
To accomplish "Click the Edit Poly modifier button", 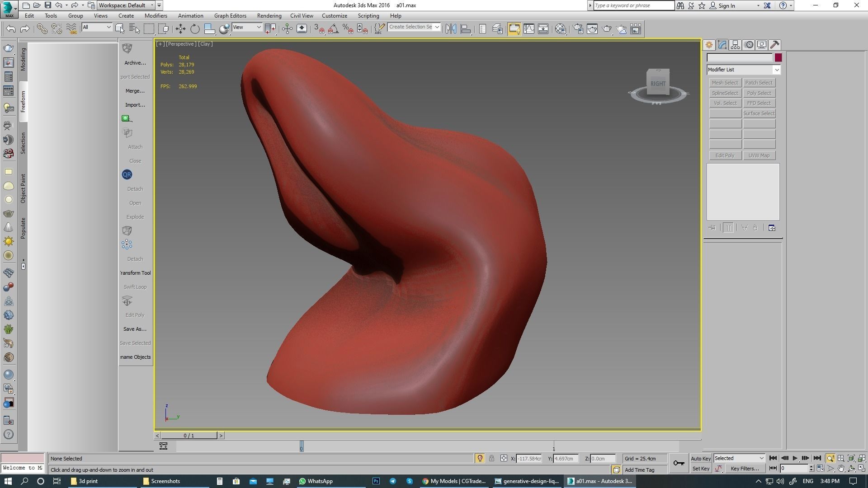I will 725,155.
